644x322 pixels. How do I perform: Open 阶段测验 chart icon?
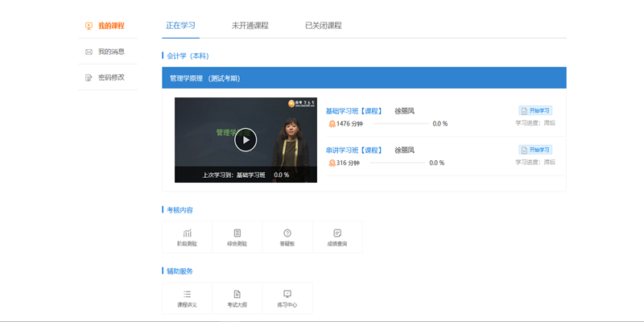coord(187,233)
